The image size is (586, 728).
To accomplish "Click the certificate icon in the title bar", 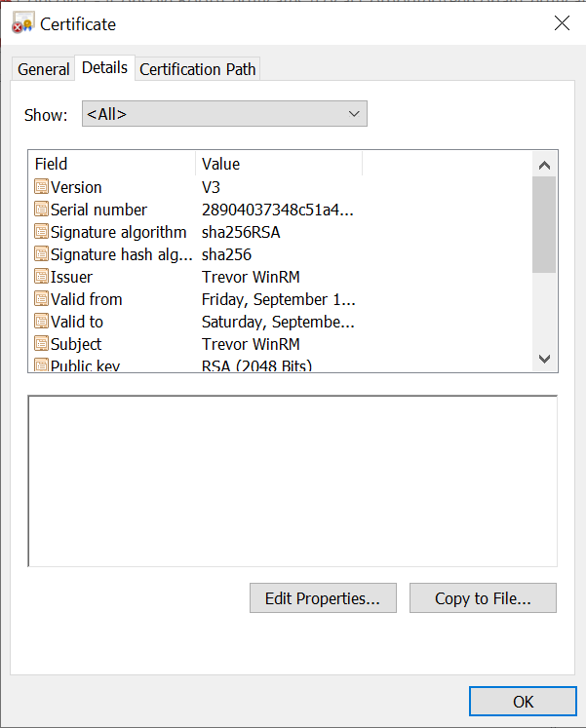I will coord(22,22).
